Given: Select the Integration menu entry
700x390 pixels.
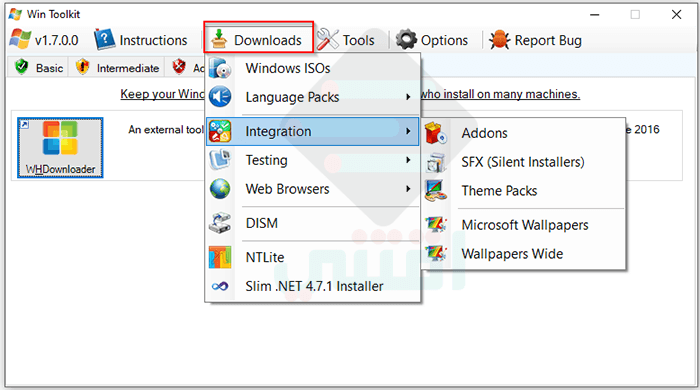Looking at the screenshot, I should [312, 131].
